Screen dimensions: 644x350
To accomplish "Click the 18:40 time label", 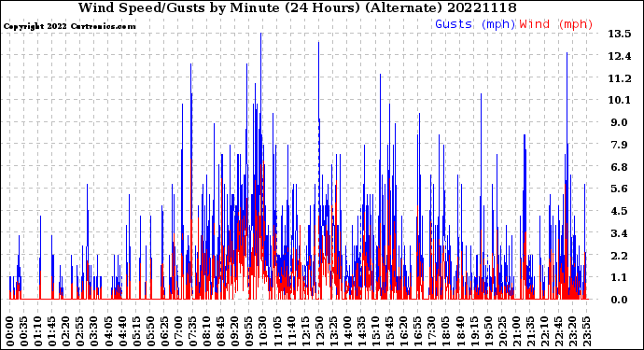I will pyautogui.click(x=460, y=331).
